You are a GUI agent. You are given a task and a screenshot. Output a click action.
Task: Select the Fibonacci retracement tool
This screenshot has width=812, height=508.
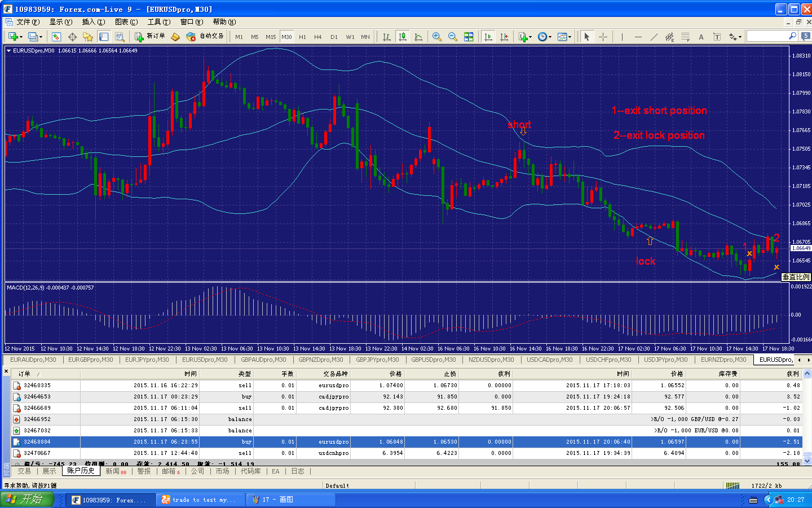685,37
